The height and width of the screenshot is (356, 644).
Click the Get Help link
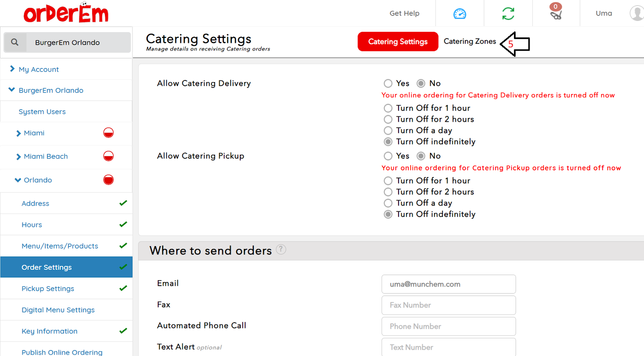[x=404, y=13]
